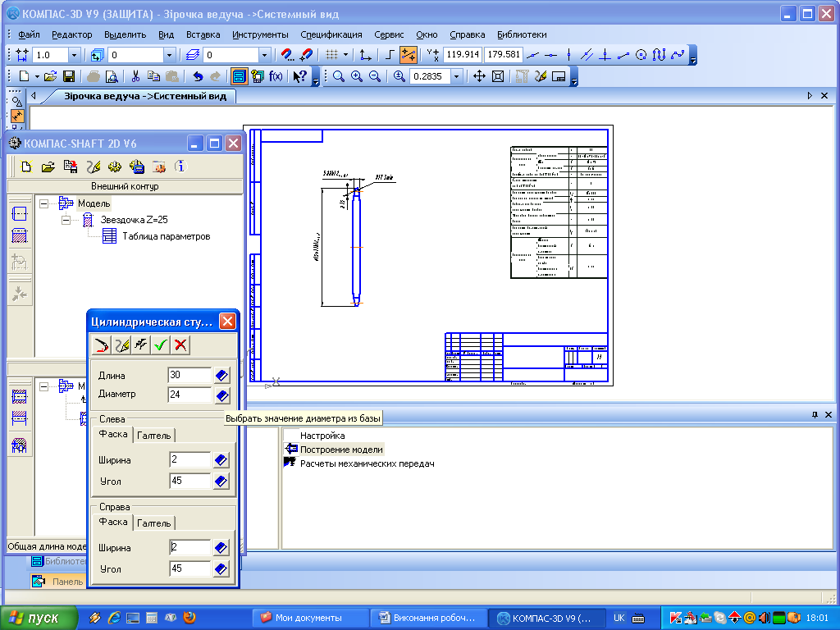Collapse the Модель tree node
840x630 pixels.
pos(44,203)
